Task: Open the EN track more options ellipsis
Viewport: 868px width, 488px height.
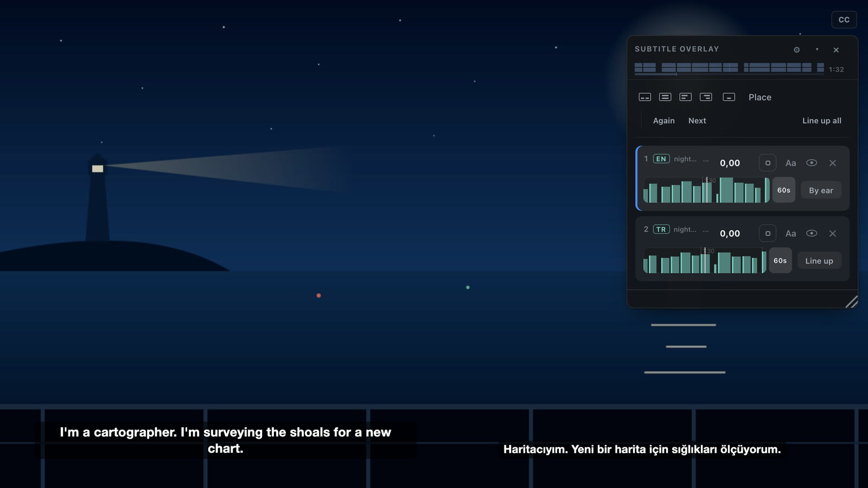Action: [706, 160]
